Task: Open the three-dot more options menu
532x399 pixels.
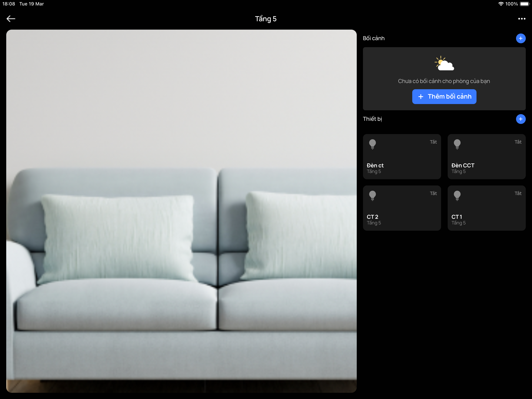Action: click(x=521, y=19)
